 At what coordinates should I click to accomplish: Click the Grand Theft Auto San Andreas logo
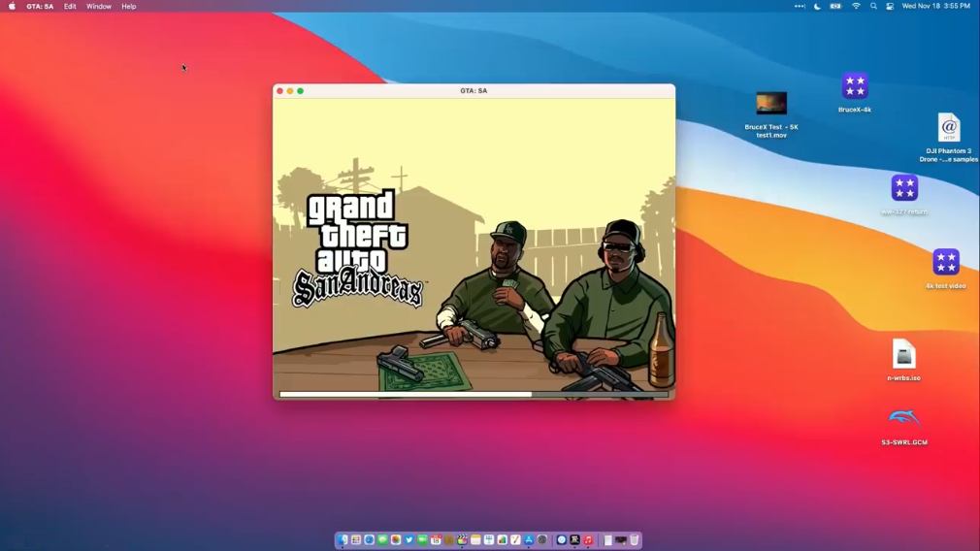point(357,250)
